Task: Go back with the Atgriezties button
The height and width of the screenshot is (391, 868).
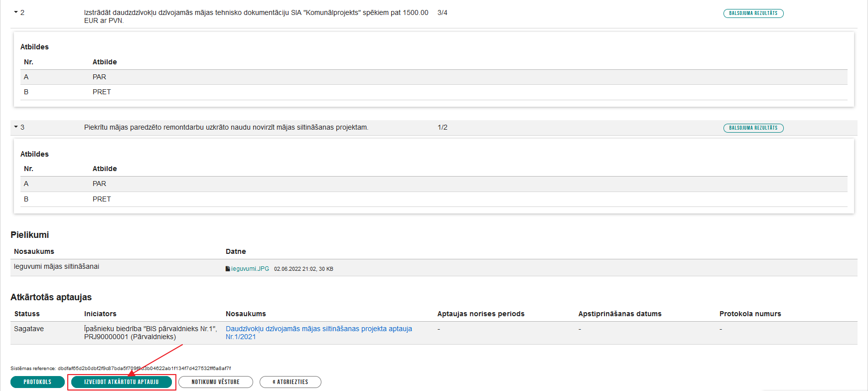Action: click(x=290, y=382)
